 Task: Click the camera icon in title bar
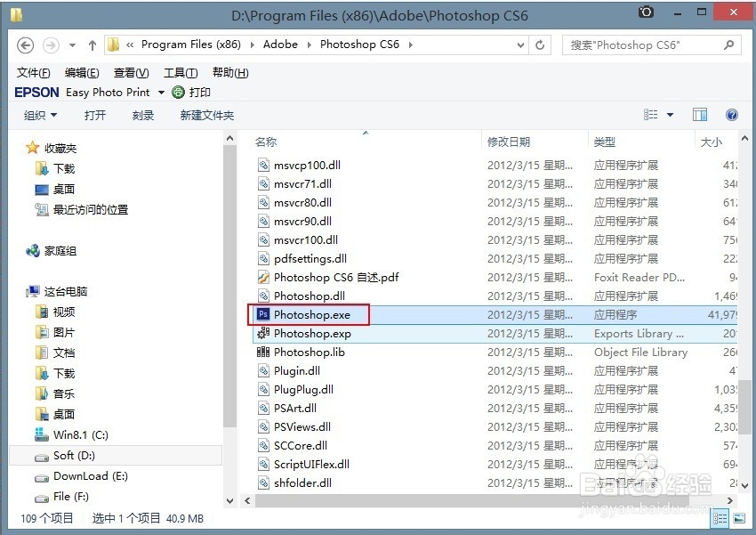point(645,12)
